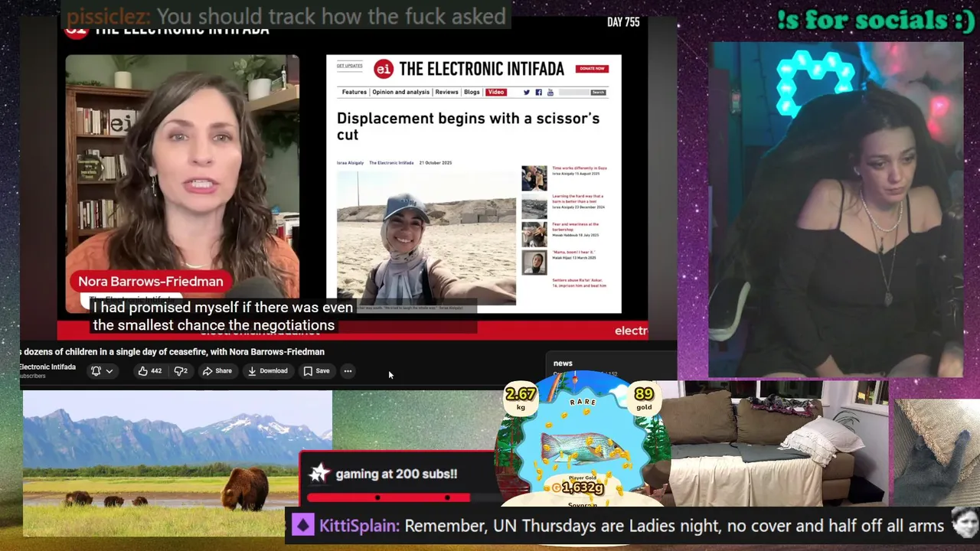This screenshot has width=980, height=551.
Task: Open 'Settlers abuse Ra'fat Askar' sidebar article
Action: [x=579, y=282]
